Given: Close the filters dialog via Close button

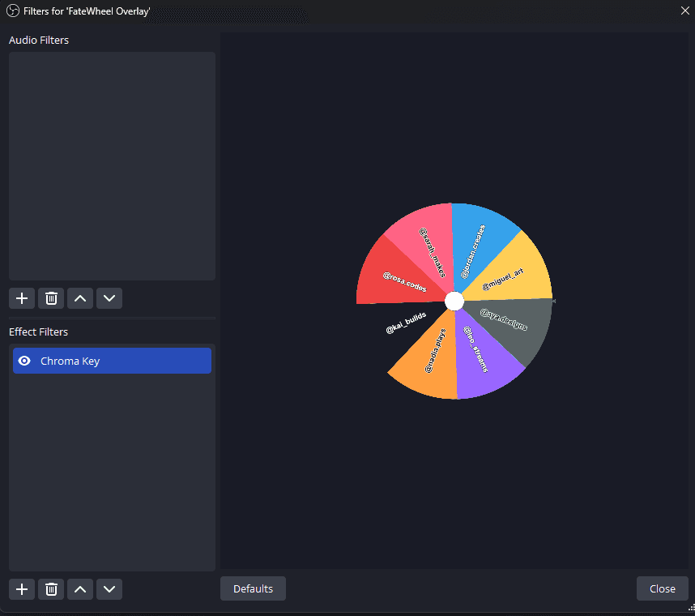Looking at the screenshot, I should (x=663, y=588).
